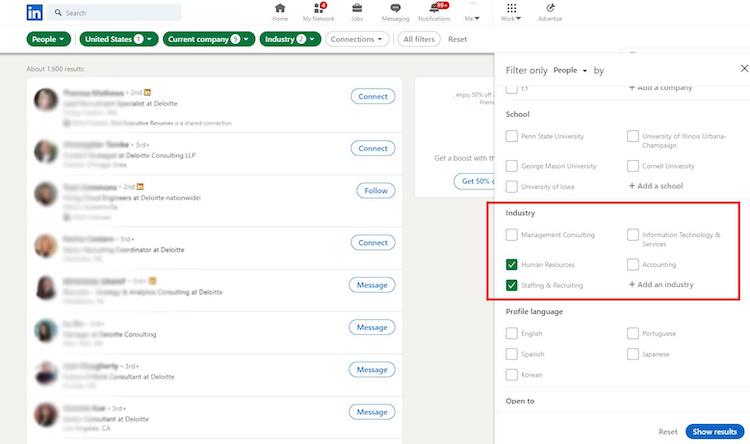
Task: Check Penn State University
Action: tap(511, 136)
